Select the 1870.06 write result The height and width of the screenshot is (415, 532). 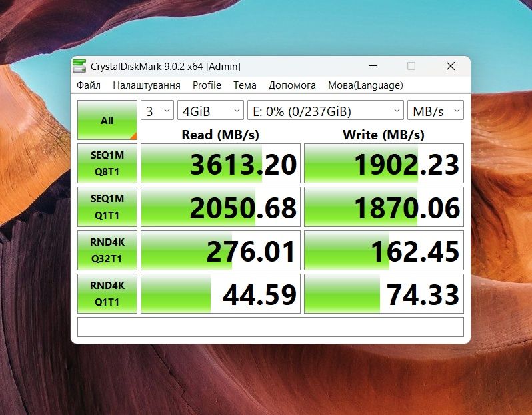click(384, 207)
